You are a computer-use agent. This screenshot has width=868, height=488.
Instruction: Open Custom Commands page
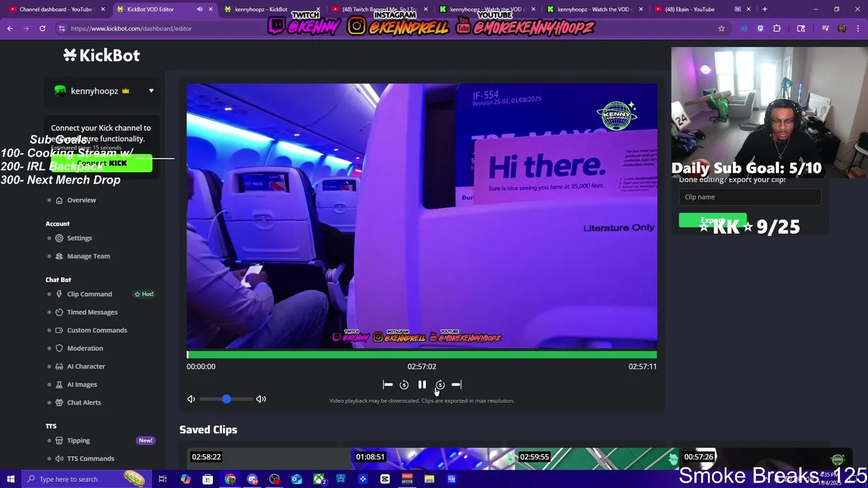[97, 330]
